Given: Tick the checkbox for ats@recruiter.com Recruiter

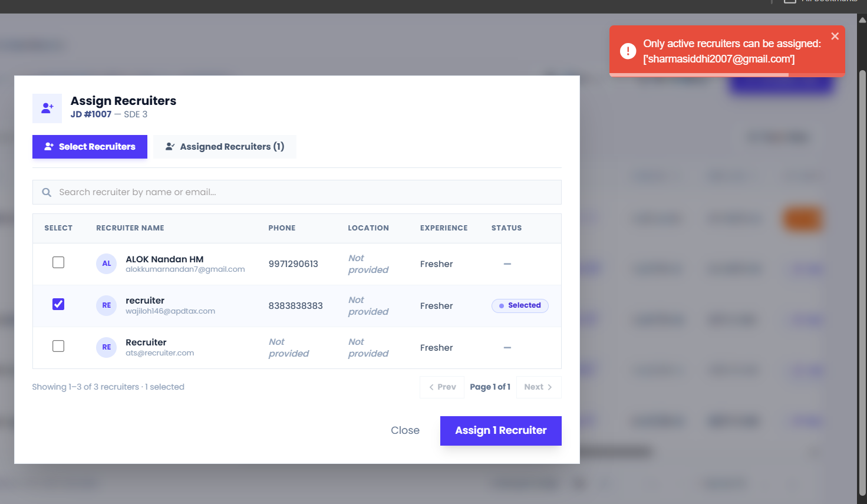Looking at the screenshot, I should coord(58,346).
